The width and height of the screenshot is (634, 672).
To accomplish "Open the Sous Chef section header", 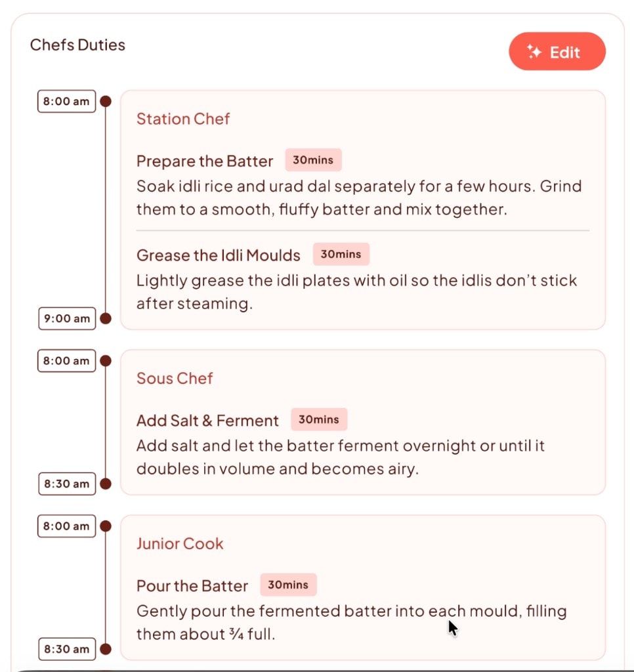I will [x=175, y=379].
